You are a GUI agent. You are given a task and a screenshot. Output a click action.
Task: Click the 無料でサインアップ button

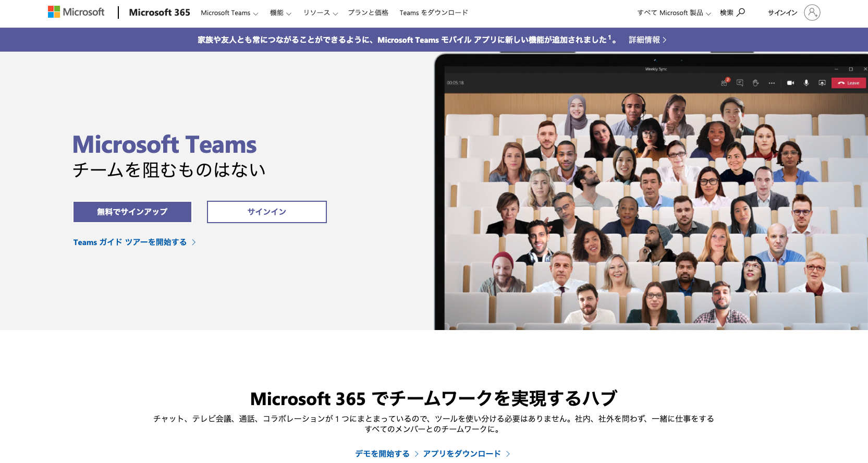132,212
